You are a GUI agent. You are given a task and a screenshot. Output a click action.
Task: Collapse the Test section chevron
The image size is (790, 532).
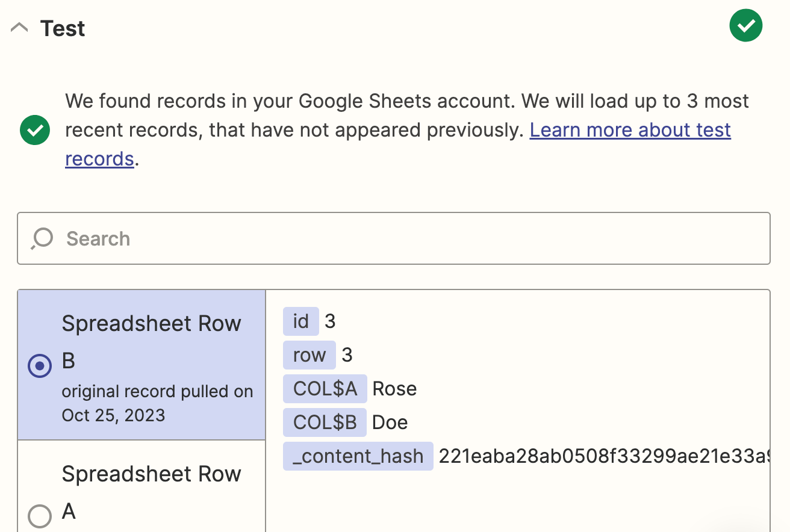tap(19, 28)
